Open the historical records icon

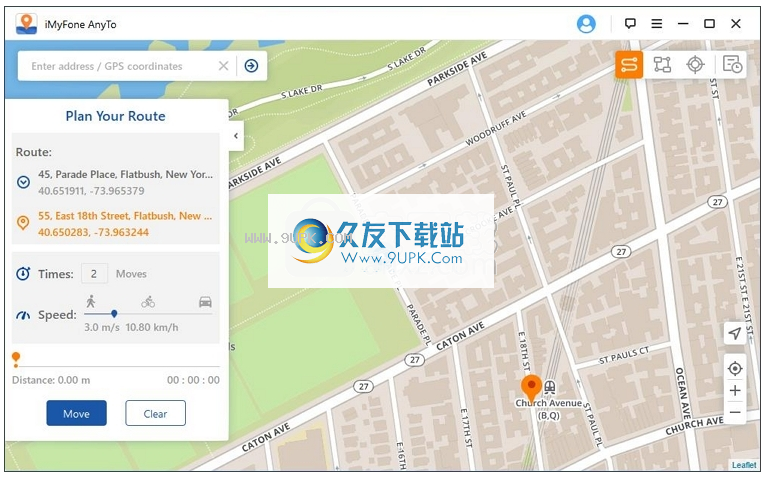[732, 65]
